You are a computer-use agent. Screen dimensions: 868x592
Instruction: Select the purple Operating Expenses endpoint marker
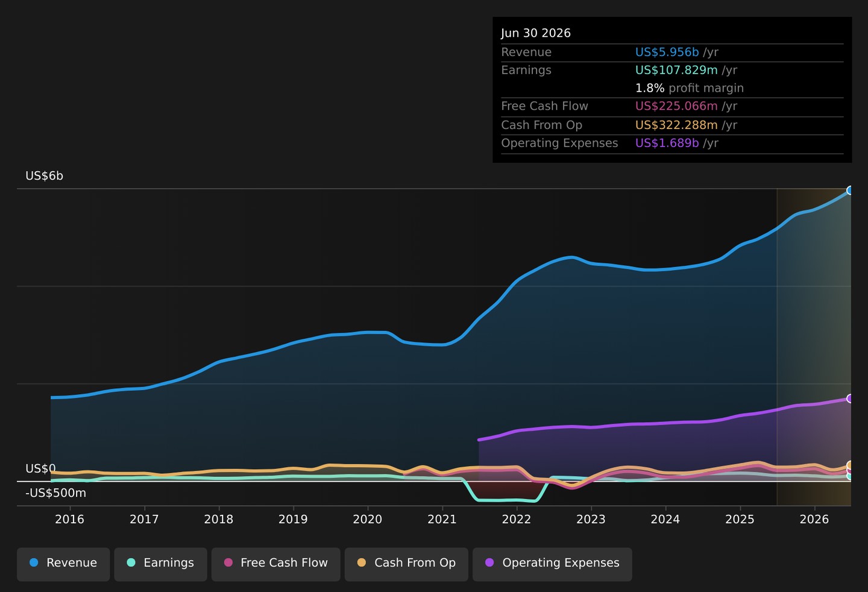coord(850,398)
